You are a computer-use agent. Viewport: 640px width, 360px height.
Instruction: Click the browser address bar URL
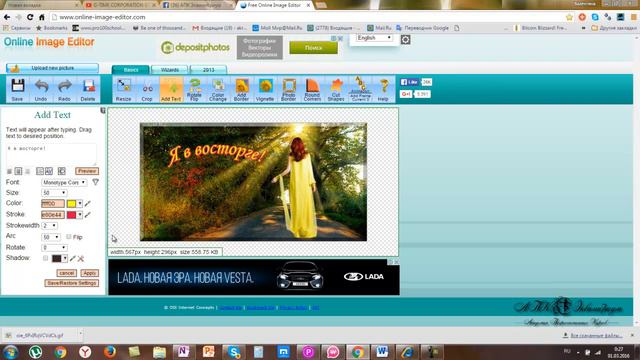[102, 17]
